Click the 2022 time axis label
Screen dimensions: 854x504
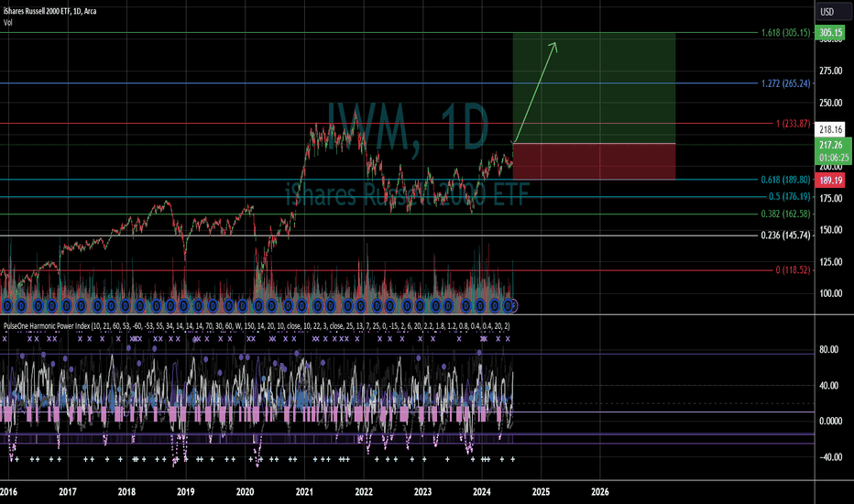point(364,492)
